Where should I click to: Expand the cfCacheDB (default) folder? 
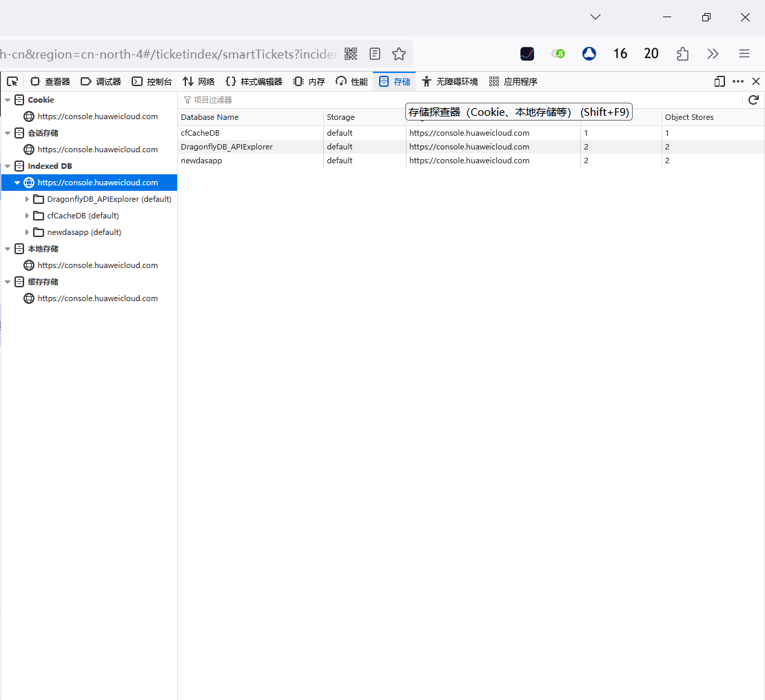click(27, 216)
